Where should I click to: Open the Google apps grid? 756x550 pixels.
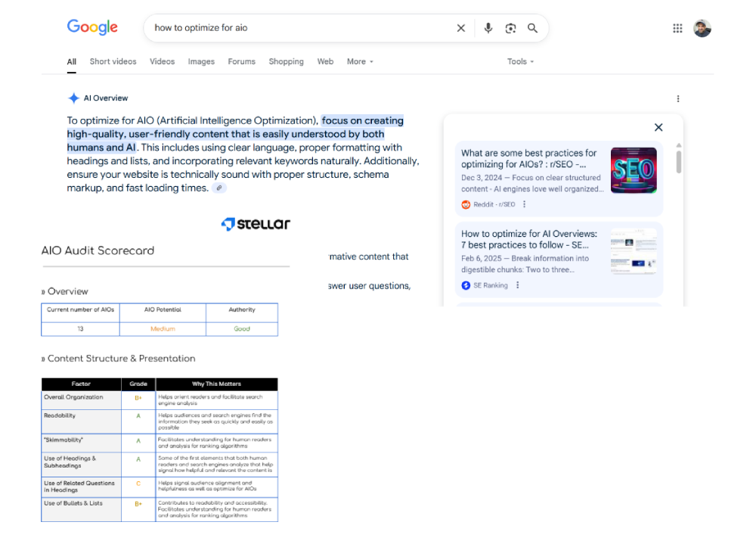point(677,28)
